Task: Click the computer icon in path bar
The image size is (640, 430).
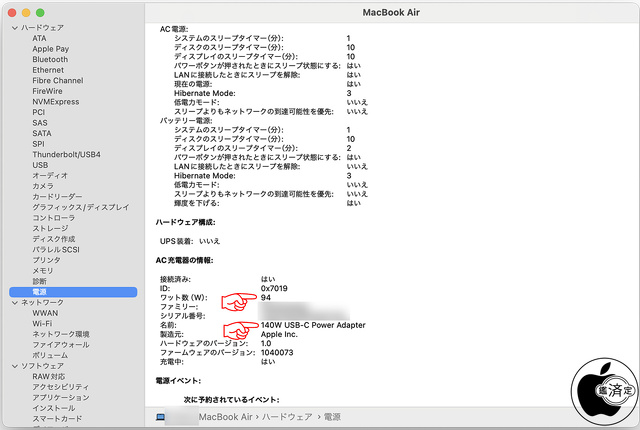Action: click(x=160, y=417)
